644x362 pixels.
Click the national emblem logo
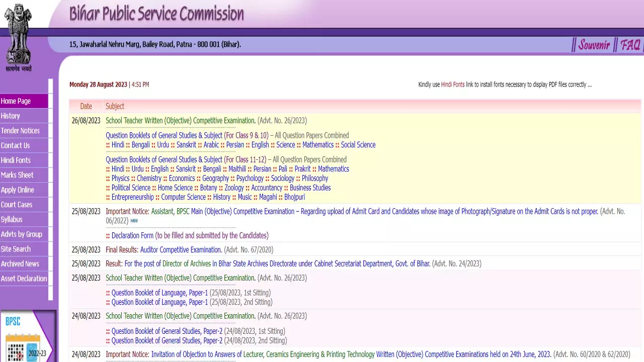[18, 38]
